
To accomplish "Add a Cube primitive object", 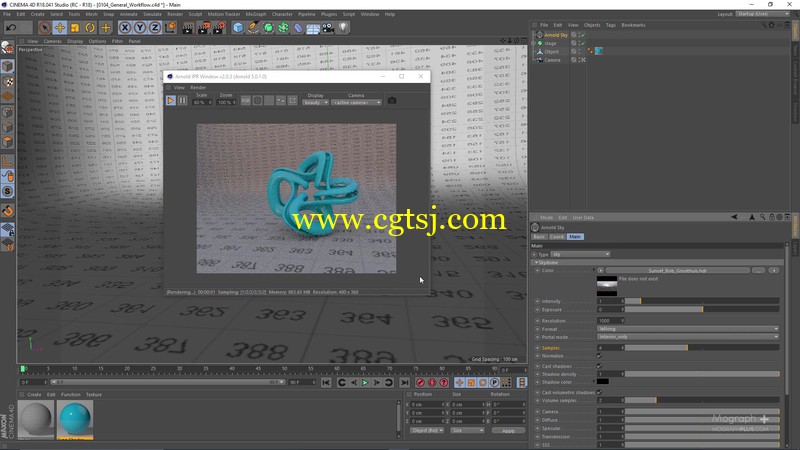I will pyautogui.click(x=238, y=28).
